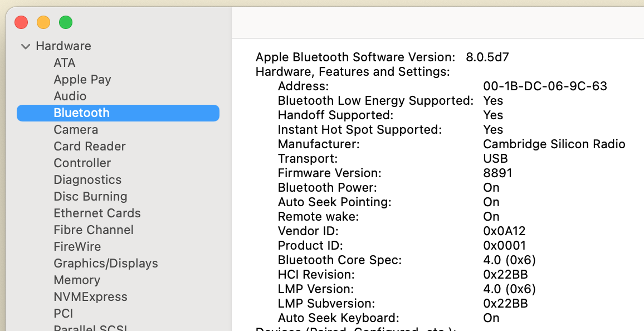
Task: Select Audio in the sidebar
Action: tap(70, 96)
